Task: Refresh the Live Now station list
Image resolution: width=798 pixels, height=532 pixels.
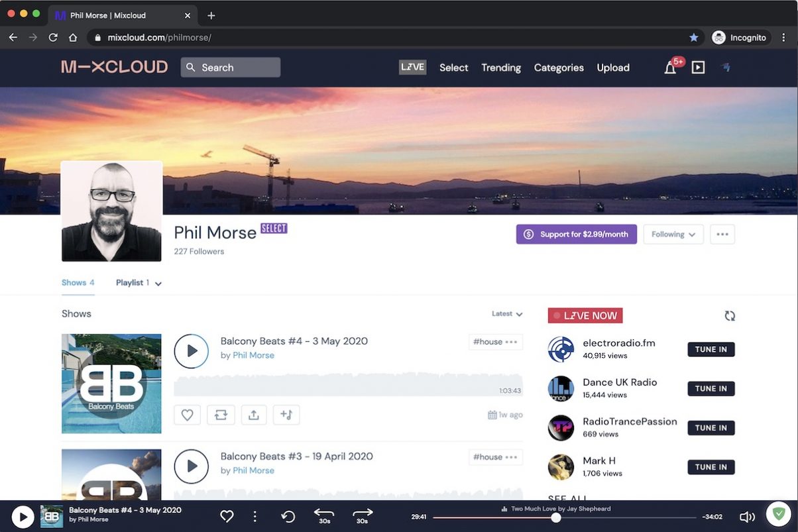Action: click(730, 316)
